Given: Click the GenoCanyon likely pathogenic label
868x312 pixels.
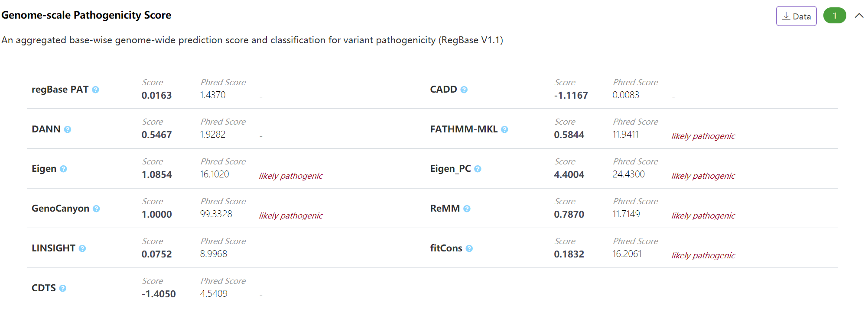Looking at the screenshot, I should (x=291, y=216).
